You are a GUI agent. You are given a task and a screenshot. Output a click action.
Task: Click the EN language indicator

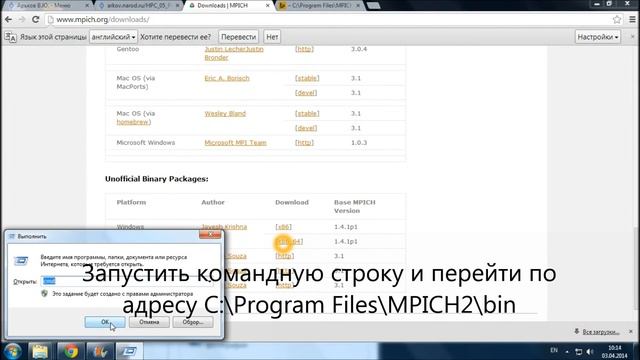pyautogui.click(x=554, y=351)
